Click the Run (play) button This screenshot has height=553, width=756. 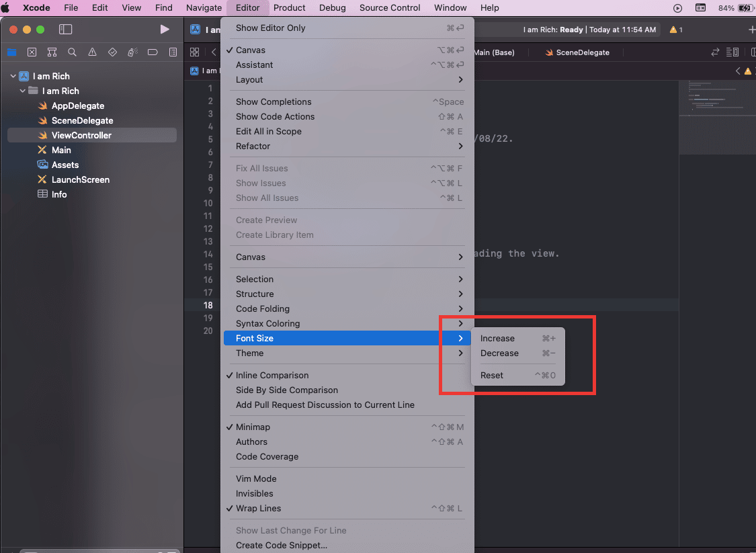(165, 30)
